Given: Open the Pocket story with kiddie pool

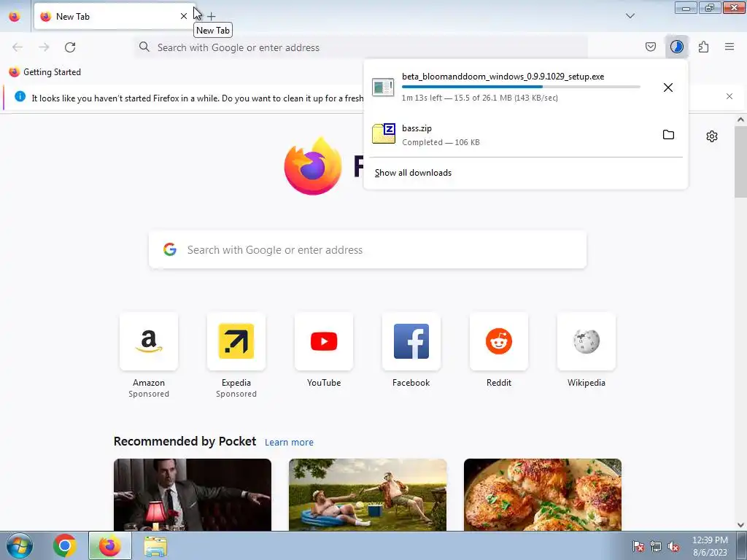Looking at the screenshot, I should (x=368, y=494).
